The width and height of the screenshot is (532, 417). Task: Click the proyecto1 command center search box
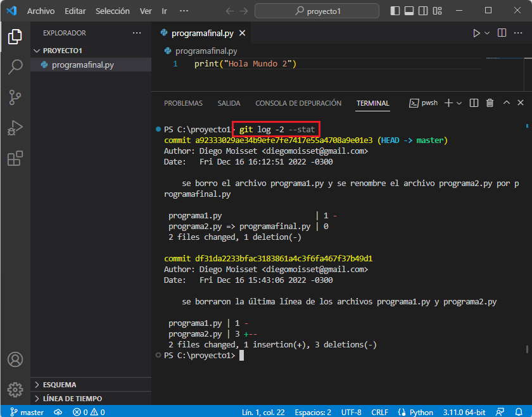point(317,11)
